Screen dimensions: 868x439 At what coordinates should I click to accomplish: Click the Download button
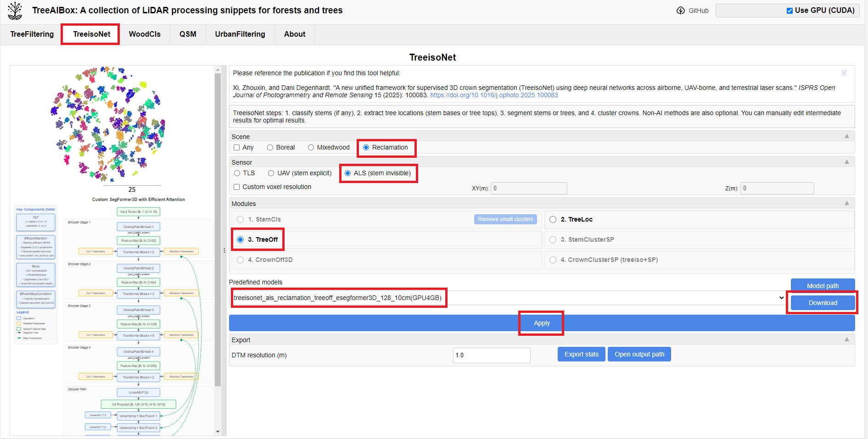[823, 303]
